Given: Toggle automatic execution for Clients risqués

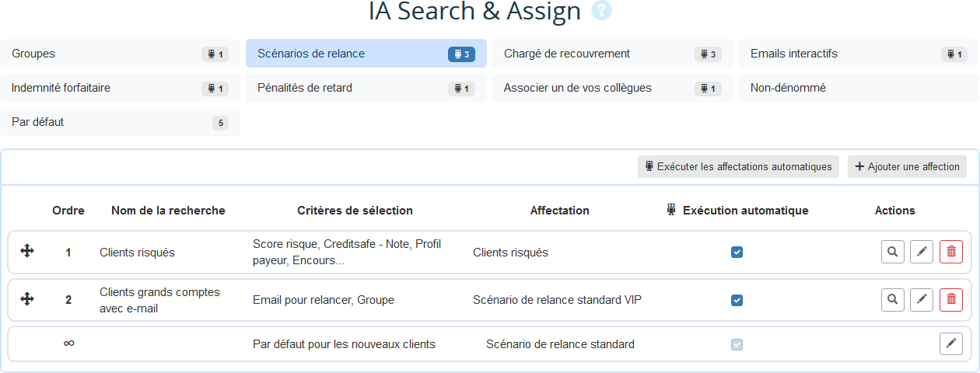Looking at the screenshot, I should pyautogui.click(x=737, y=253).
